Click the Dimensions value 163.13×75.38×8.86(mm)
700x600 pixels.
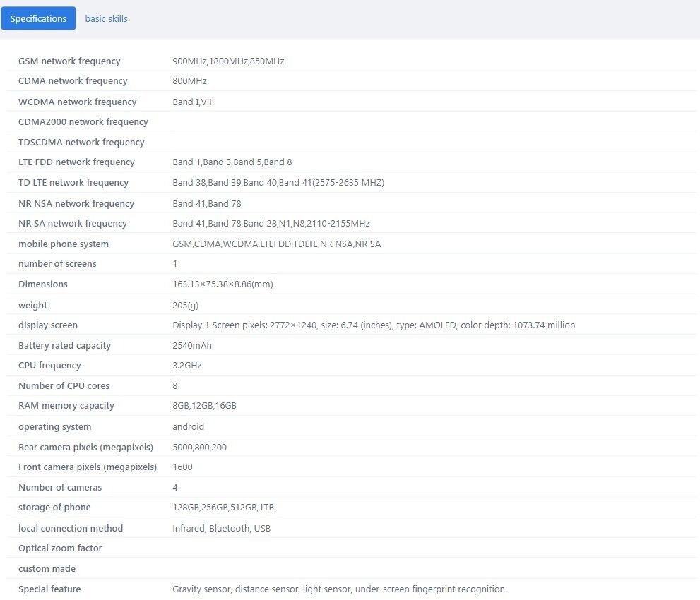(223, 284)
